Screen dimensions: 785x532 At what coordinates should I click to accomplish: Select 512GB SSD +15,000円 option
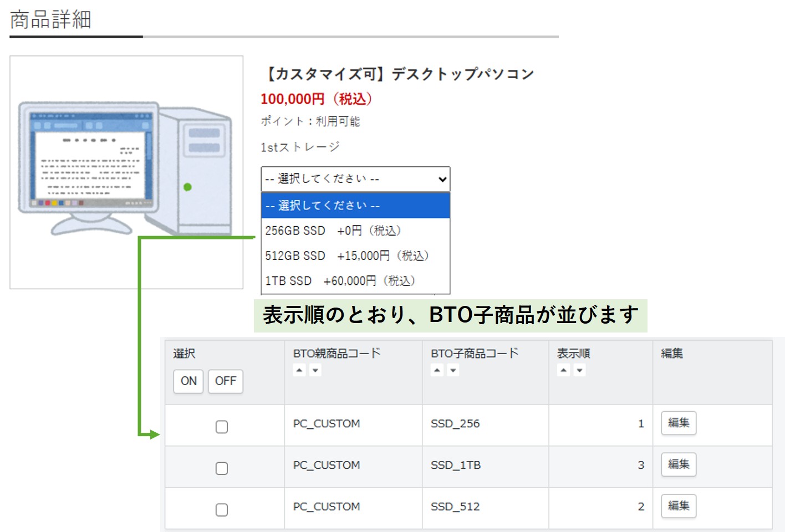pos(355,256)
